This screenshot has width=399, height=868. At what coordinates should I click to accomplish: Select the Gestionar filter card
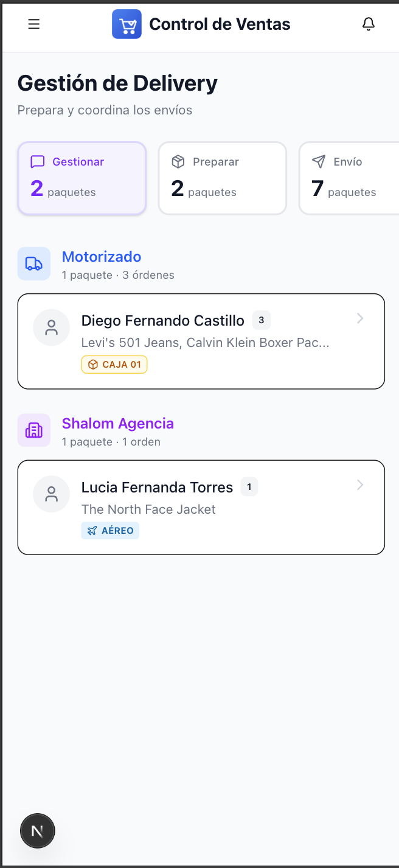(x=82, y=178)
